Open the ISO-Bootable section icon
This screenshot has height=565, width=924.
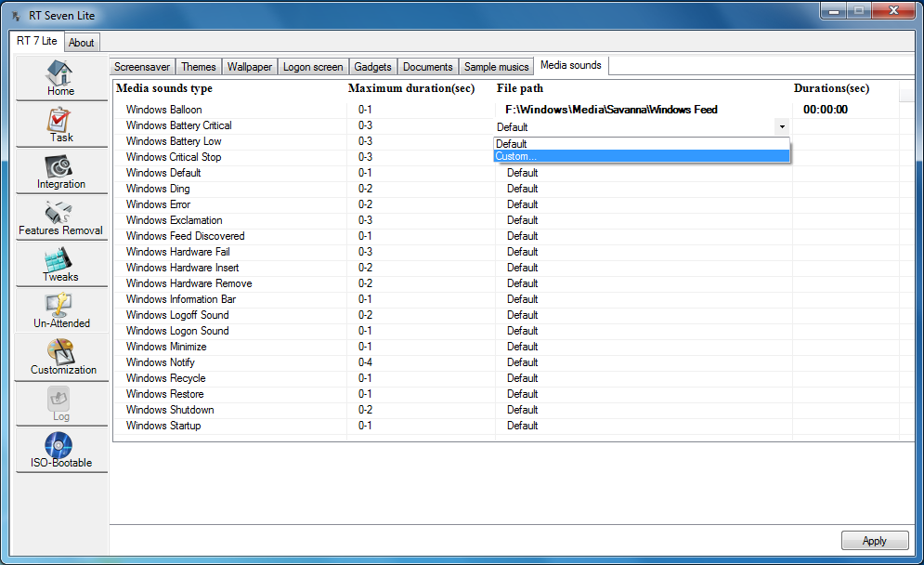click(61, 450)
